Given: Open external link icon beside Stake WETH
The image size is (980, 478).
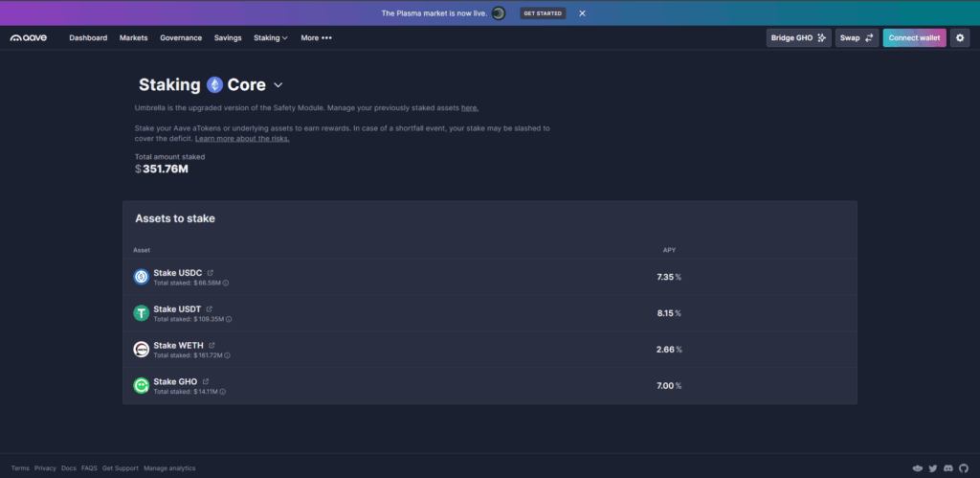Looking at the screenshot, I should click(x=212, y=345).
